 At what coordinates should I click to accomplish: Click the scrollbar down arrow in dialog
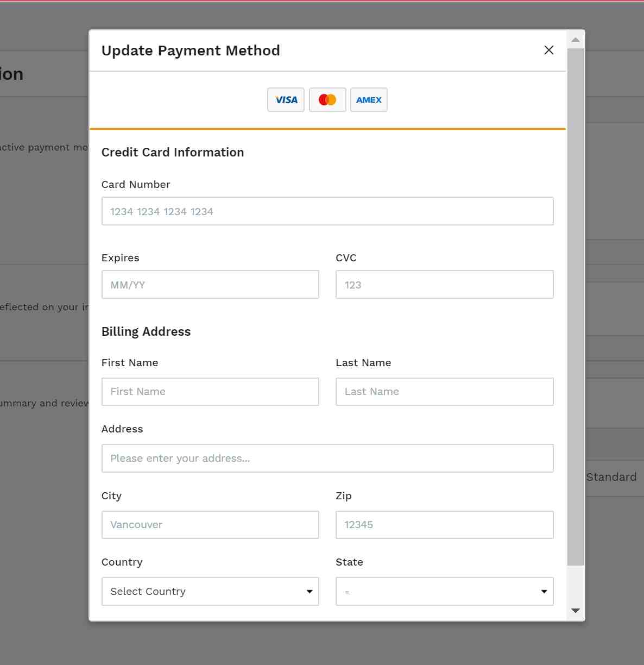coord(576,611)
